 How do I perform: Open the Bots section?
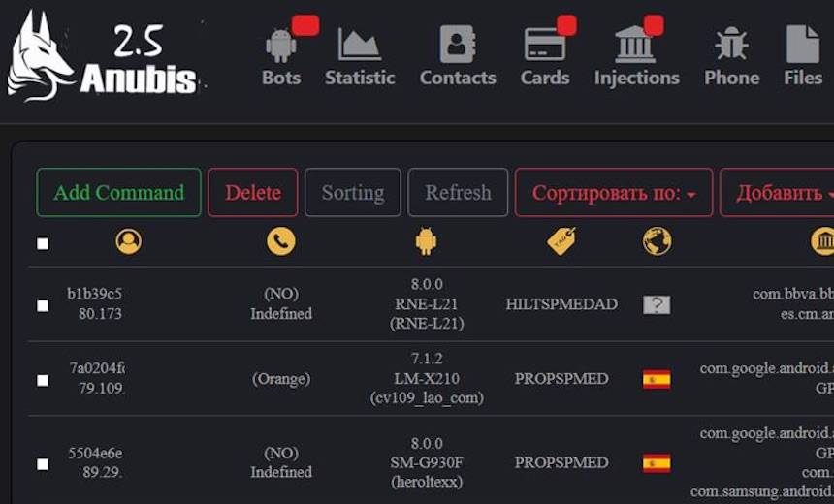coord(281,58)
